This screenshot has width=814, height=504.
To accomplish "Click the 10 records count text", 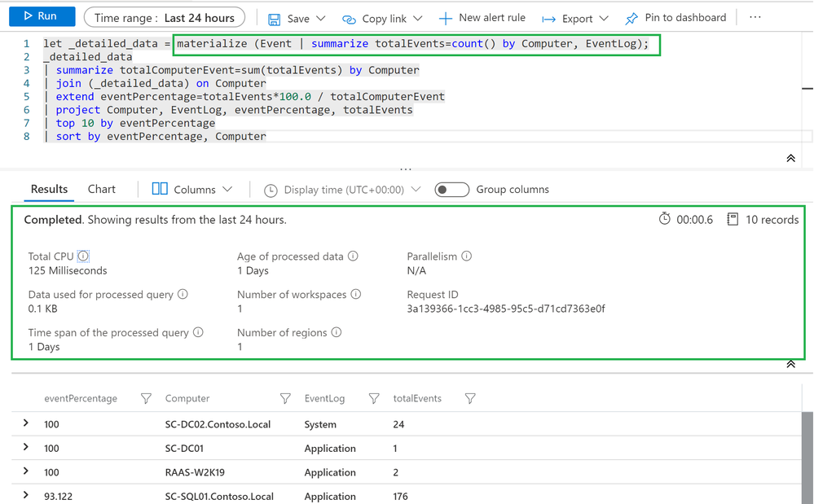I will [772, 220].
